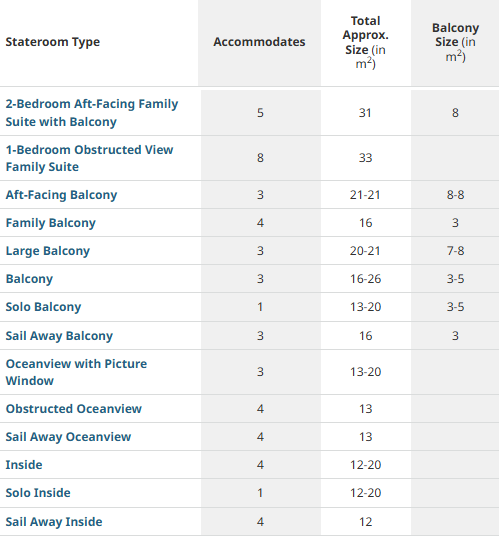Select the Aft-Facing Balcony stateroom link
Image resolution: width=499 pixels, height=536 pixels.
click(62, 195)
